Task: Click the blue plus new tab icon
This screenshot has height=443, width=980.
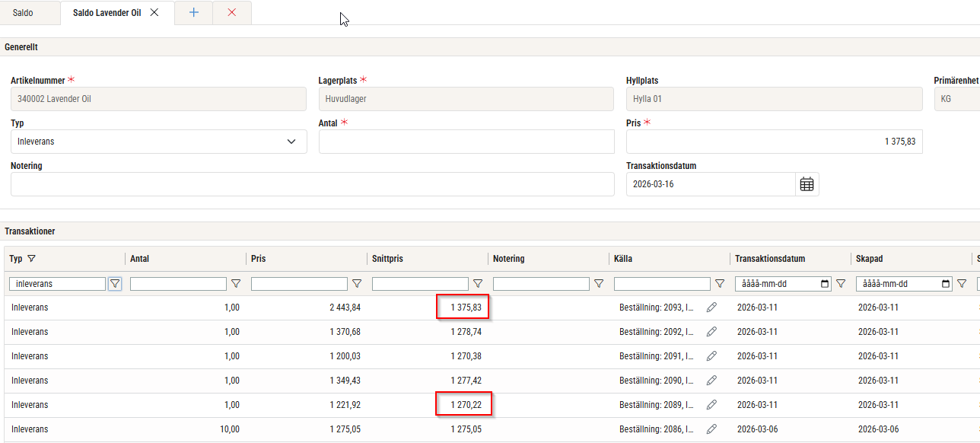Action: click(x=194, y=12)
